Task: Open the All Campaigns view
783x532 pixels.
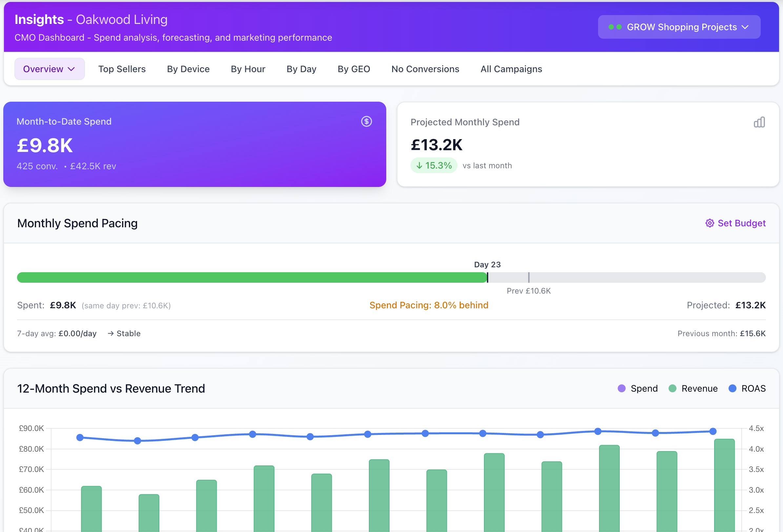Action: (511, 69)
